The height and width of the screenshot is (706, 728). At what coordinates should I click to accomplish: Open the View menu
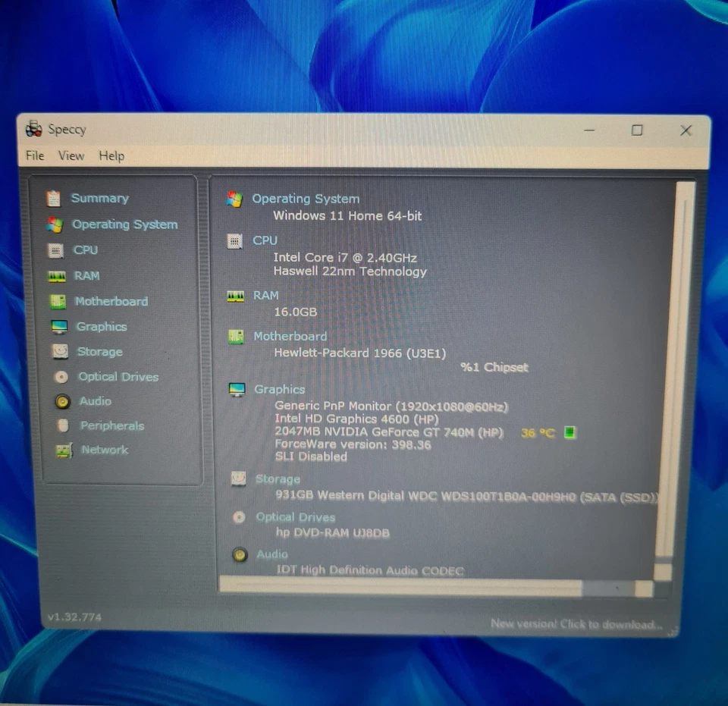point(71,156)
